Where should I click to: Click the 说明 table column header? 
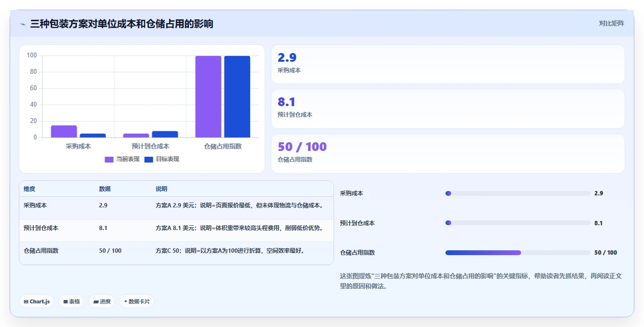161,189
